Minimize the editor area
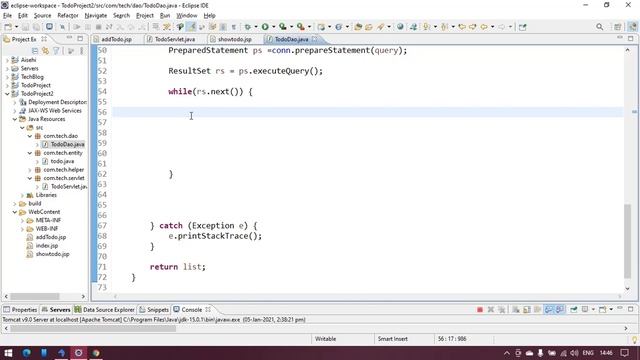This screenshot has height=360, width=640. click(620, 38)
